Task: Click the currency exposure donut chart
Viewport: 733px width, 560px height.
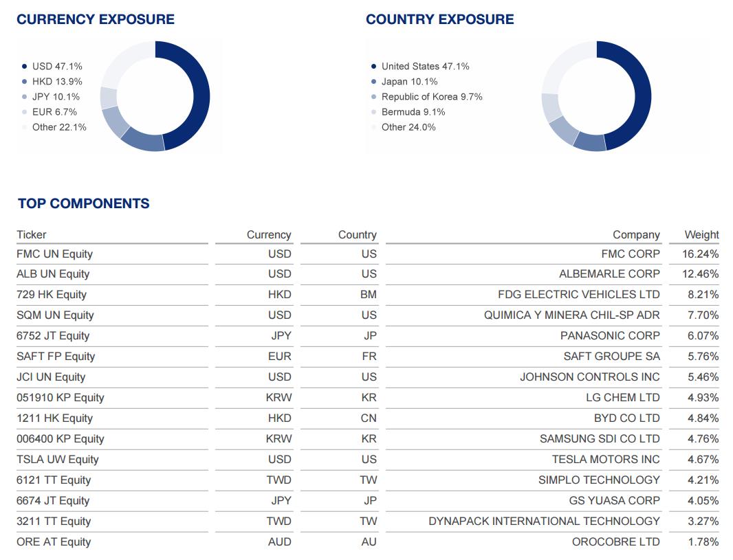Action: [x=155, y=96]
